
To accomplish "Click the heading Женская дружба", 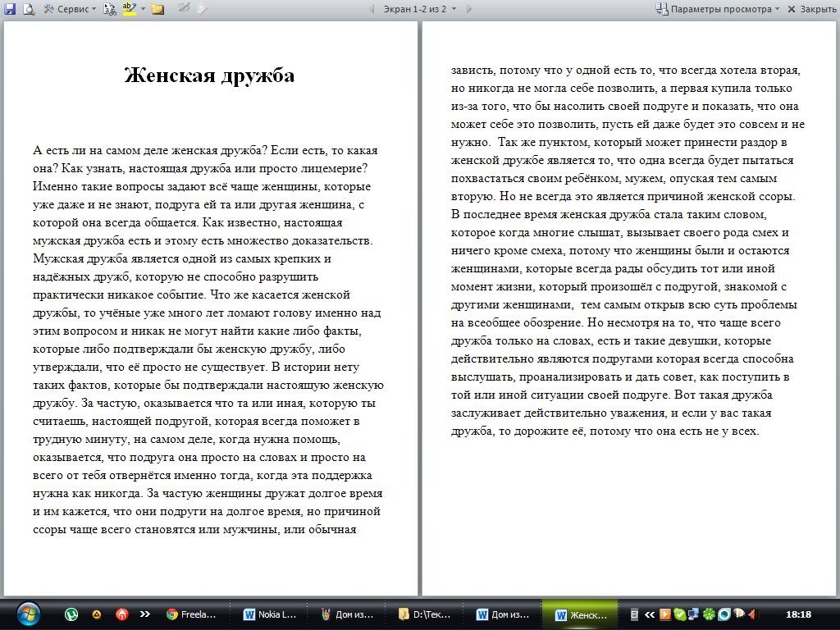I will (x=209, y=75).
